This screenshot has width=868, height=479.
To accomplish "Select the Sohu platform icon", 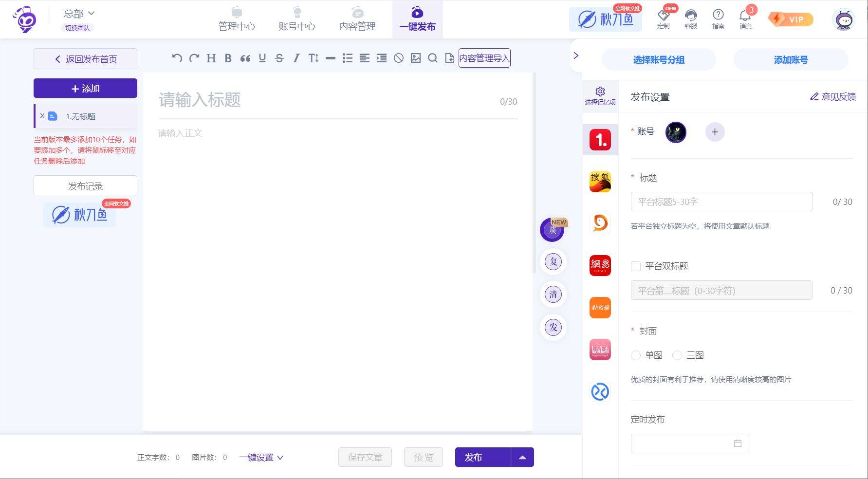I will [x=600, y=182].
